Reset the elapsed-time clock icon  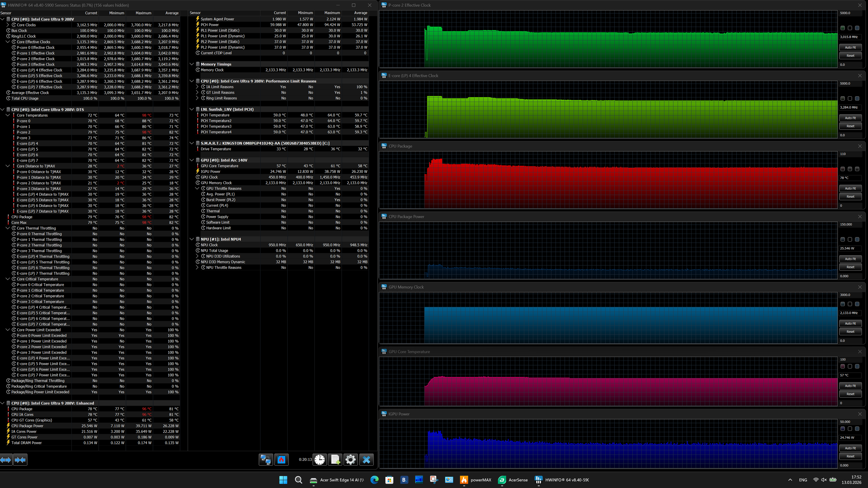point(320,460)
